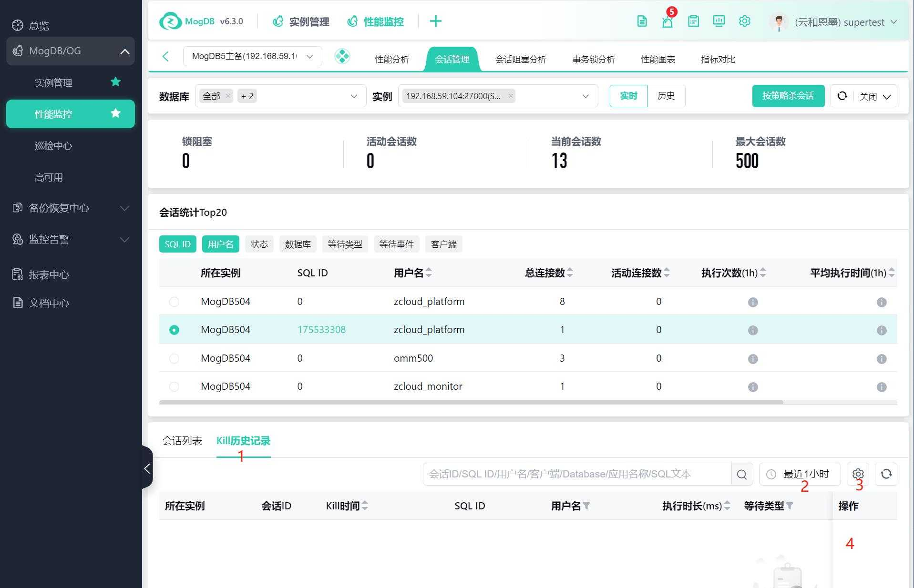
Task: Add a new tab with plus icon
Action: [x=435, y=21]
